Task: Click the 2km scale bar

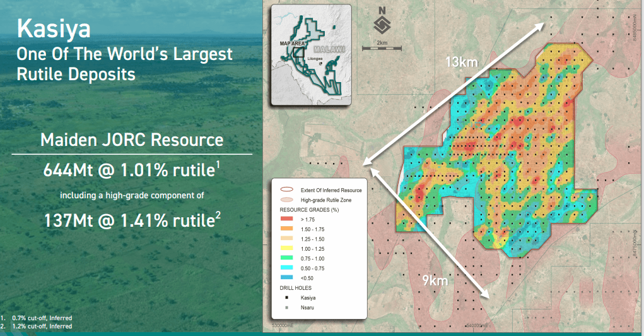Action: click(x=382, y=49)
